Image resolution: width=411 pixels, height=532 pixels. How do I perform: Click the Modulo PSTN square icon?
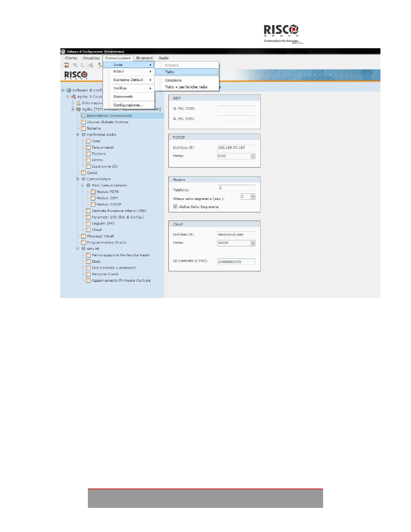(x=93, y=192)
